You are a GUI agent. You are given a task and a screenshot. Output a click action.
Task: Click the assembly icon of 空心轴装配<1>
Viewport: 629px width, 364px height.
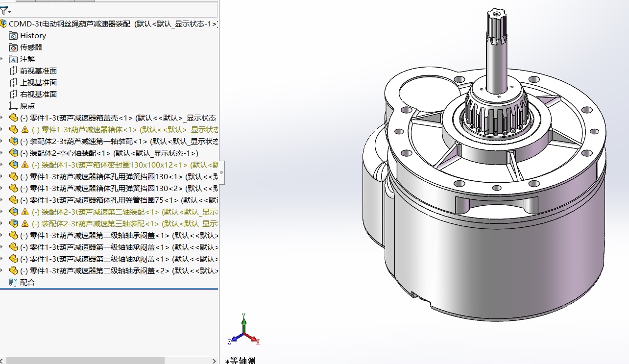[x=13, y=153]
